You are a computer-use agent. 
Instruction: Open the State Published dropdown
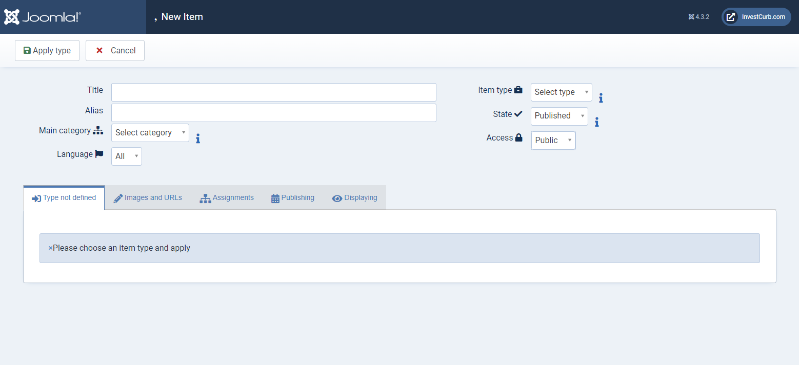[560, 116]
